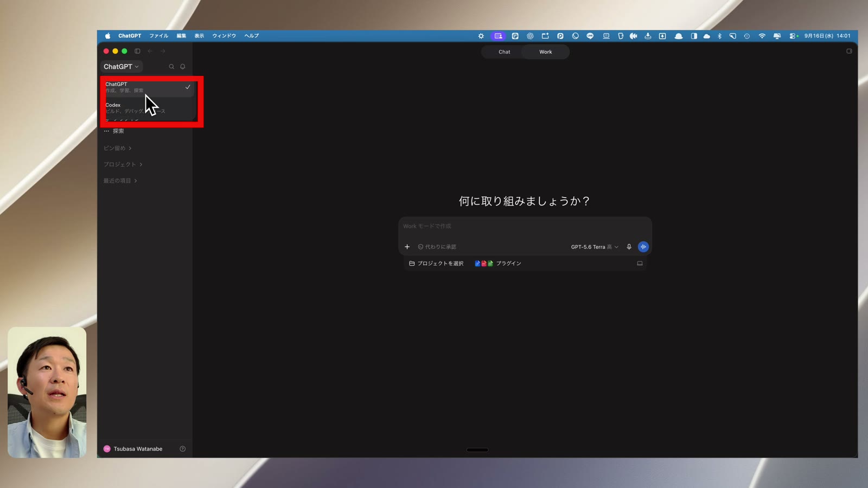868x488 pixels.
Task: Click プロジェクトを選択 button
Action: (436, 264)
